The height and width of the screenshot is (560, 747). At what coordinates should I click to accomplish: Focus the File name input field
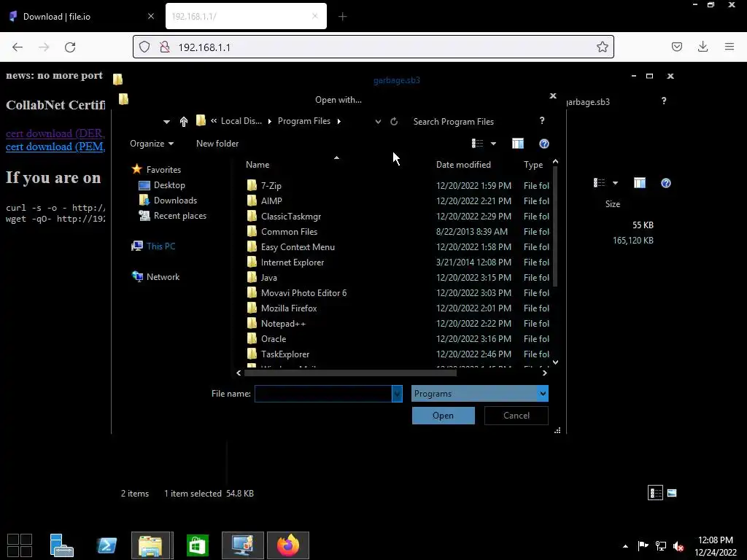point(323,394)
